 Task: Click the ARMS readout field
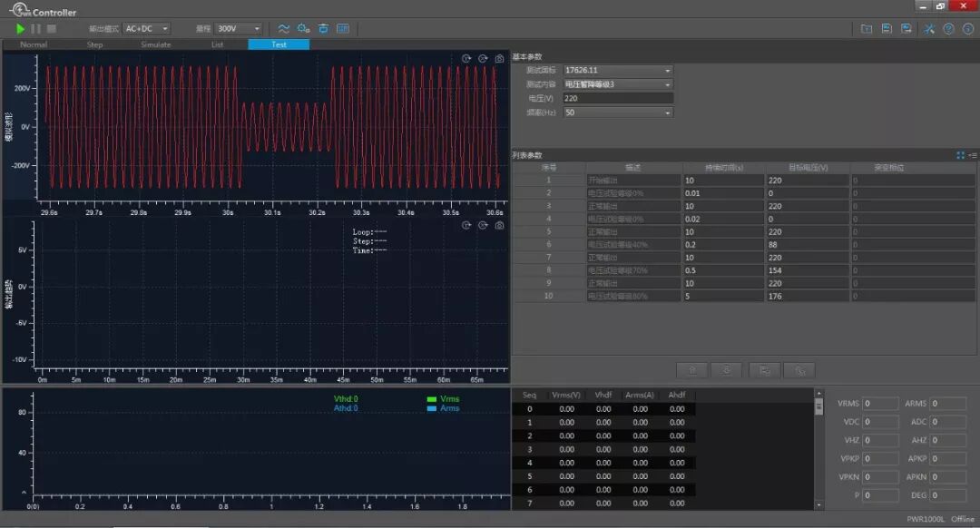click(x=948, y=404)
